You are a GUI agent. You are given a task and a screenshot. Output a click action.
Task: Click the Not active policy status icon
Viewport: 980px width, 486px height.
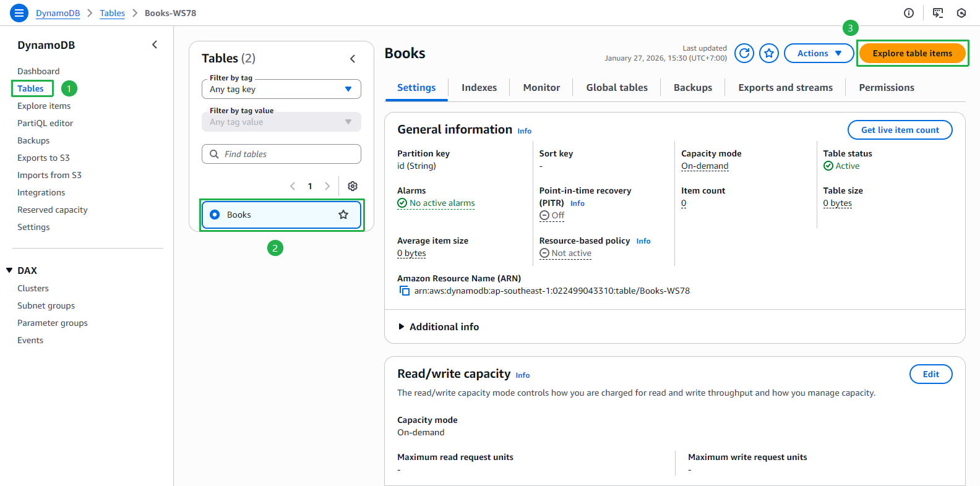(x=544, y=253)
